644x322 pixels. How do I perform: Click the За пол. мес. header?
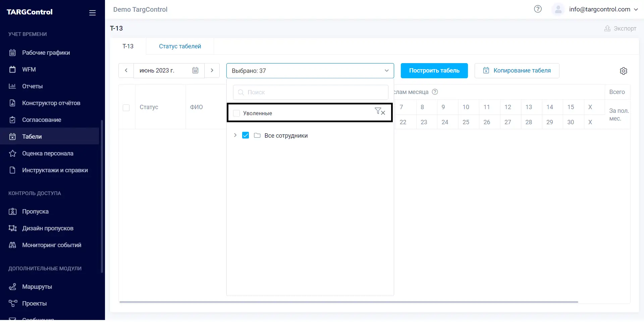pos(619,114)
